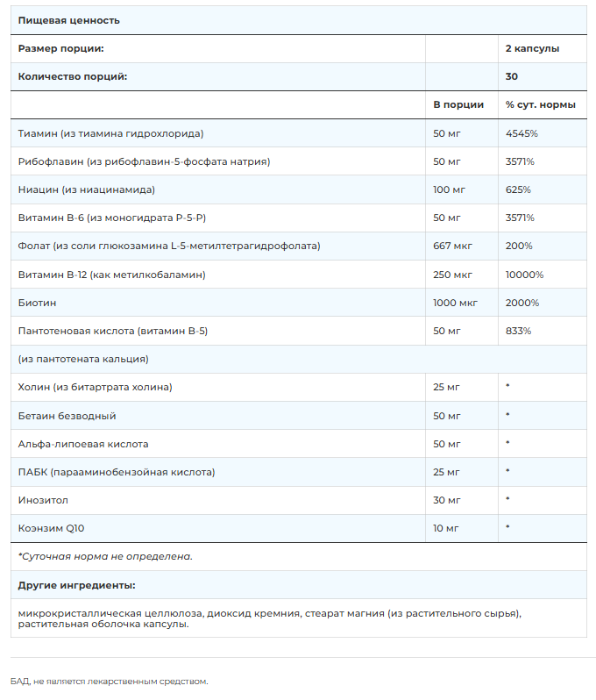Image resolution: width=596 pixels, height=700 pixels.
Task: Select the Тиамин ingredient row name
Action: pyautogui.click(x=110, y=133)
